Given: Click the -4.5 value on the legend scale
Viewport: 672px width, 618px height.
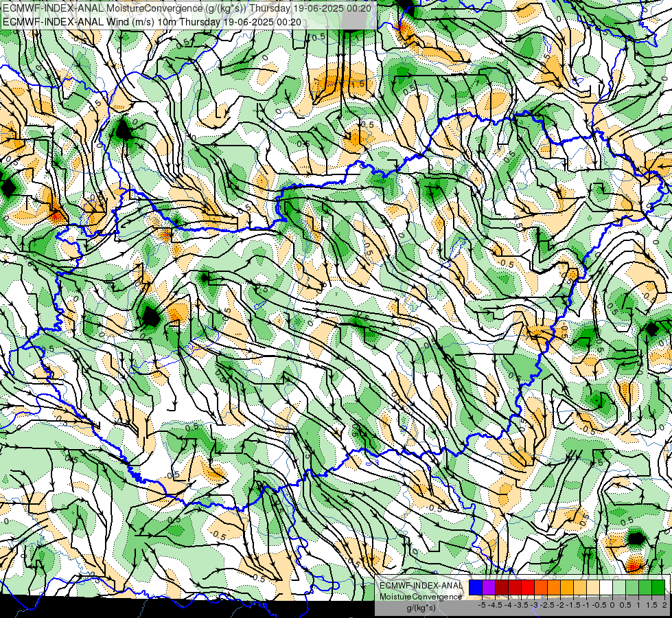Looking at the screenshot, I should [x=495, y=605].
